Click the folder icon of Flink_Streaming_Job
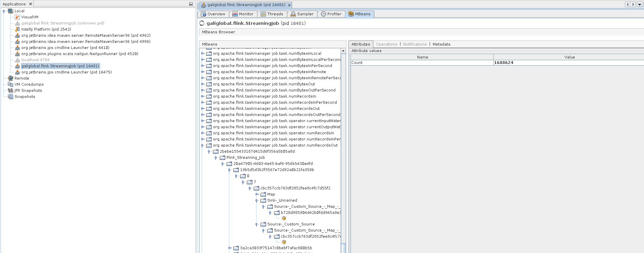Image resolution: width=644 pixels, height=253 pixels. tap(222, 158)
